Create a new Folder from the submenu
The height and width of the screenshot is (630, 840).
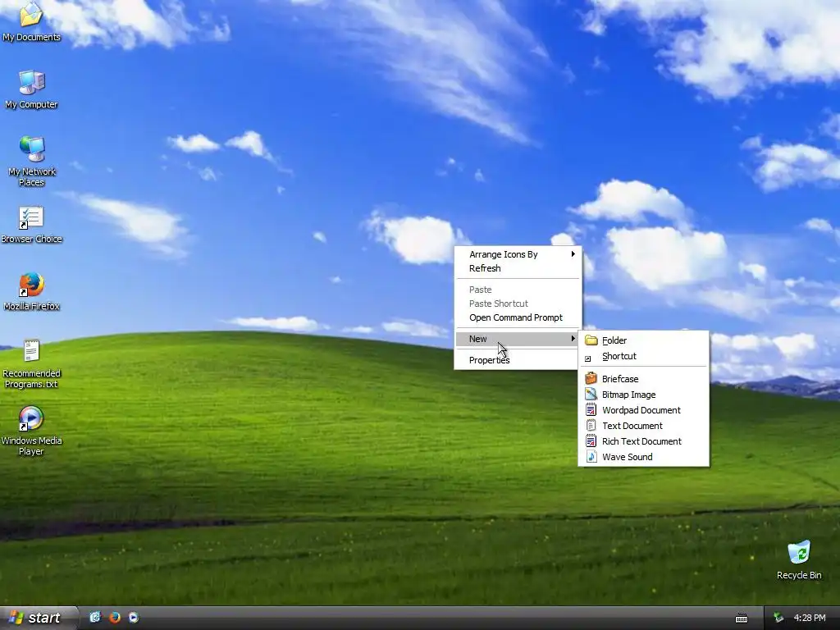tap(643, 340)
